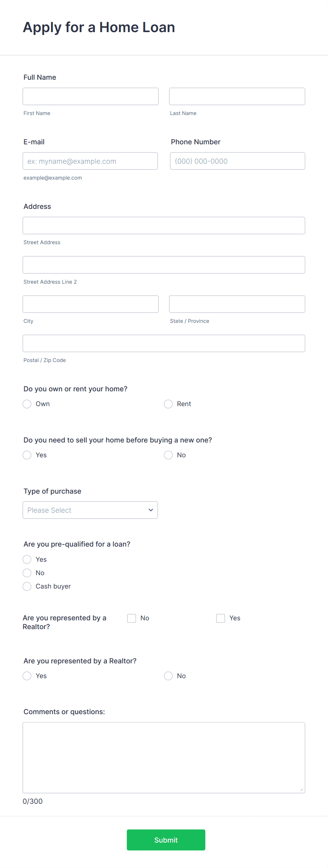Screen dimensions: 328x868
Task: Click the E-mail field showing example placeholder
Action: coord(90,161)
